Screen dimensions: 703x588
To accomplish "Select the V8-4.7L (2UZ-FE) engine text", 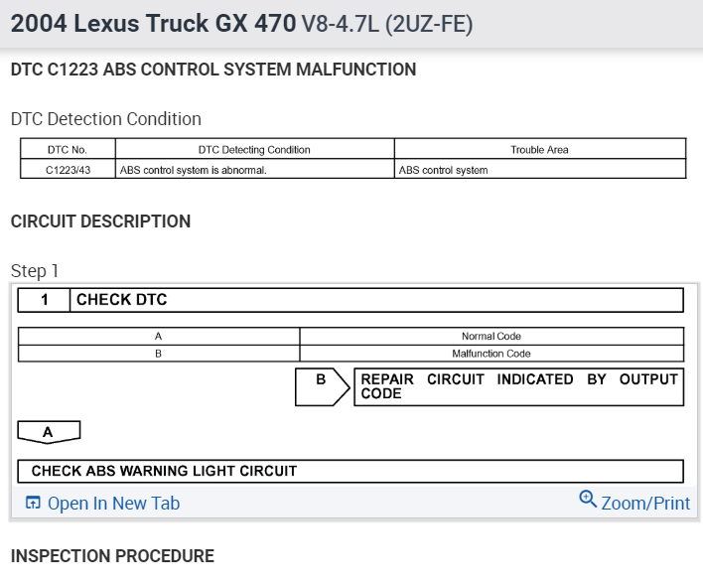I will pos(387,24).
